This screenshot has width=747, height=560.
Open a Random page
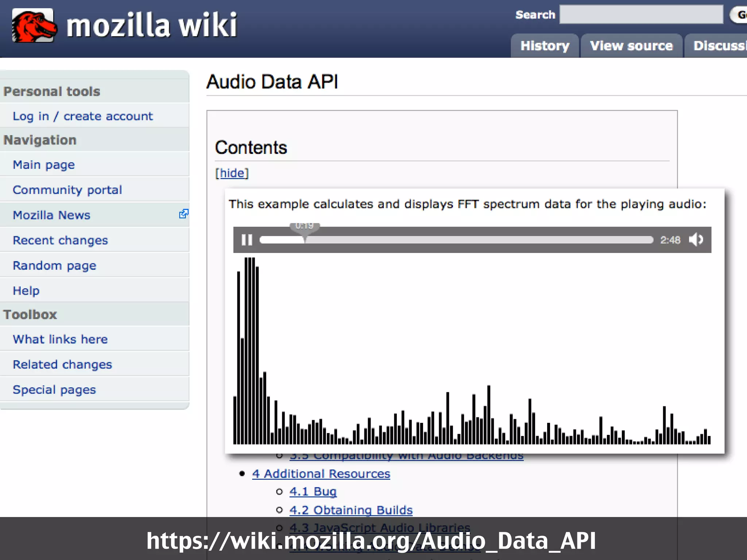pos(54,265)
